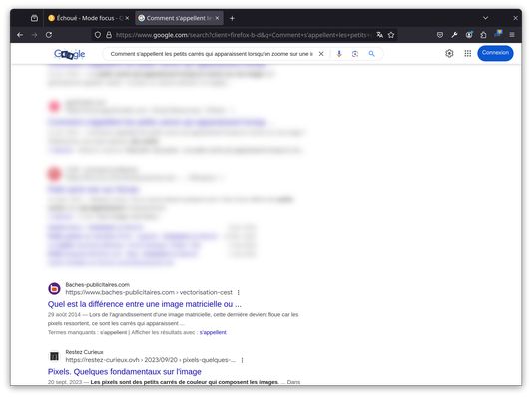Reload the current Google page
Image resolution: width=532 pixels, height=397 pixels.
tap(49, 35)
